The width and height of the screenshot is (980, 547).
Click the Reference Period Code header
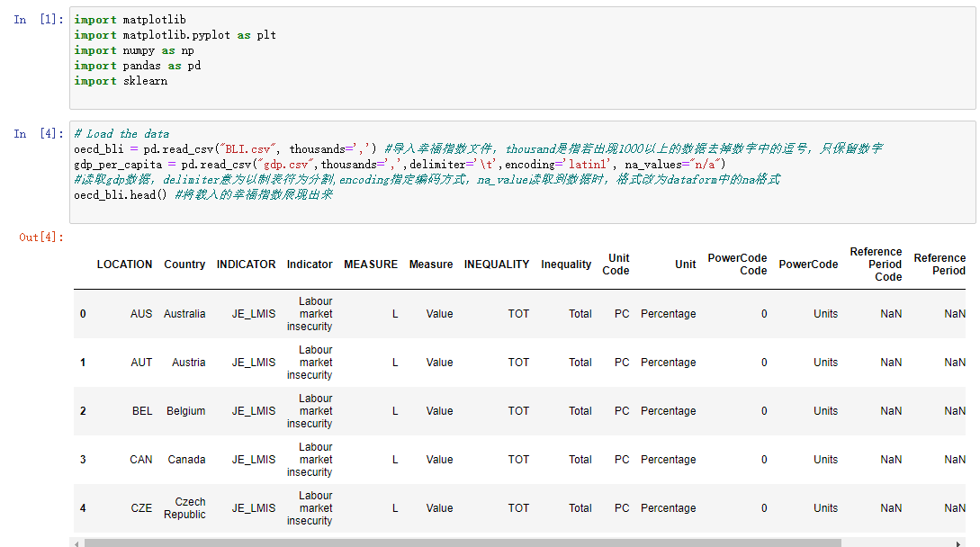[876, 265]
